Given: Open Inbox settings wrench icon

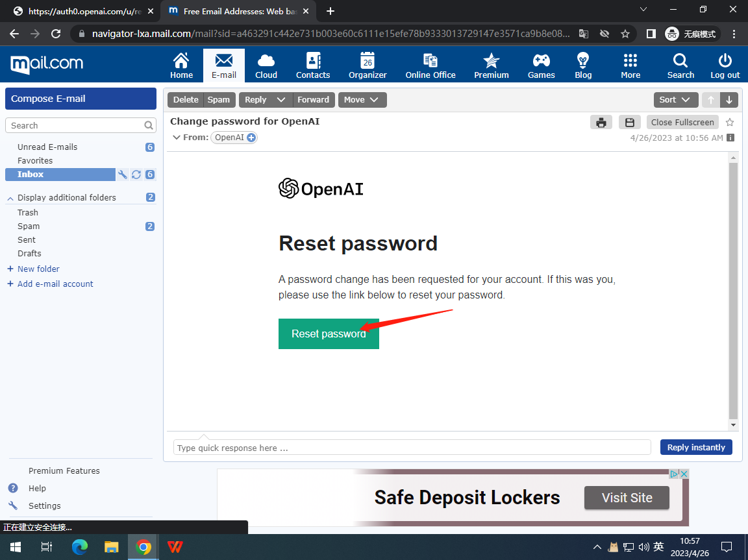Looking at the screenshot, I should tap(123, 175).
